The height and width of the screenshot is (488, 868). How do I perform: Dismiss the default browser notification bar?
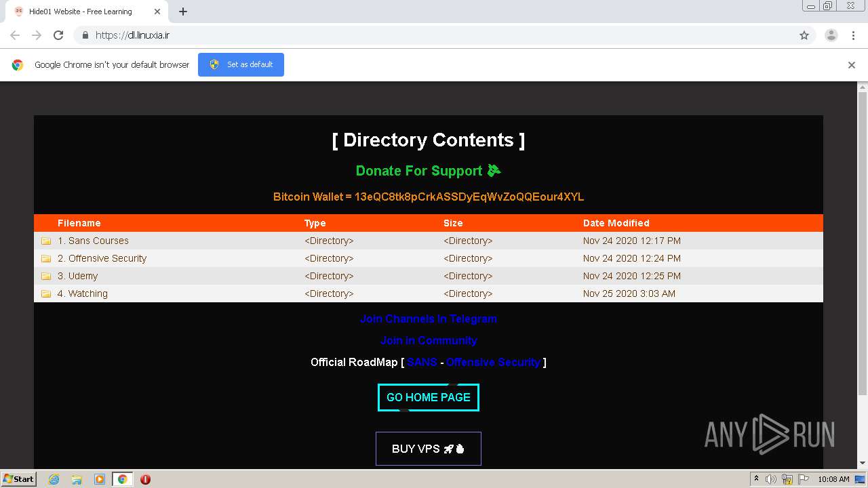(852, 65)
